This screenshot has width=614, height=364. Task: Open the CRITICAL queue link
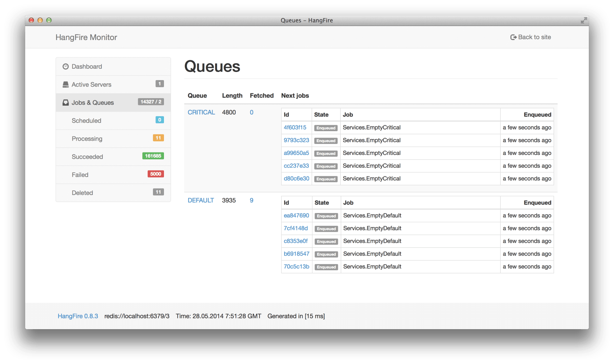(x=201, y=112)
